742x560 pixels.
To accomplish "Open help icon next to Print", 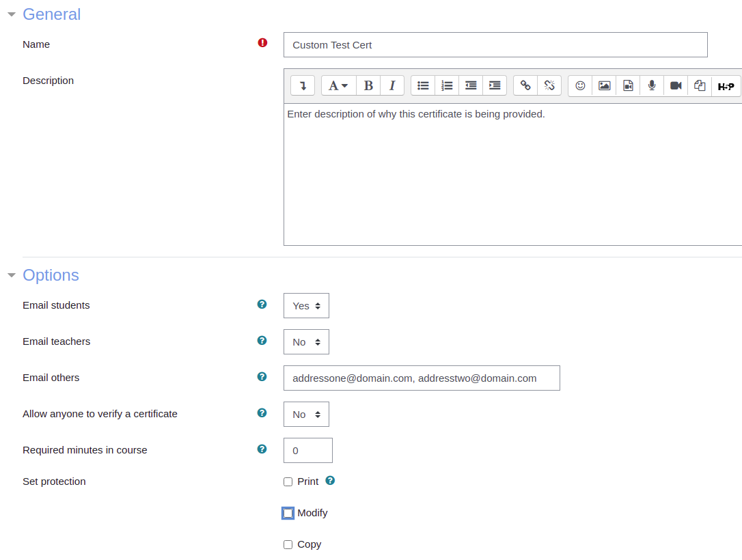I will (330, 481).
